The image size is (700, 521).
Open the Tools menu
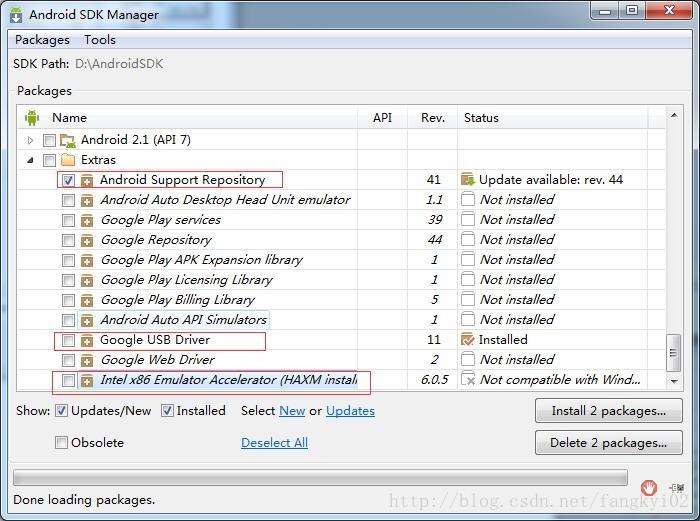[100, 40]
